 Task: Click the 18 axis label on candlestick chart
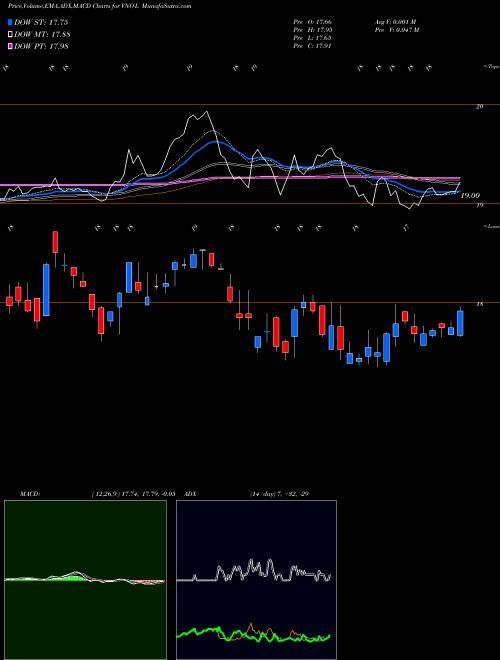pos(479,303)
